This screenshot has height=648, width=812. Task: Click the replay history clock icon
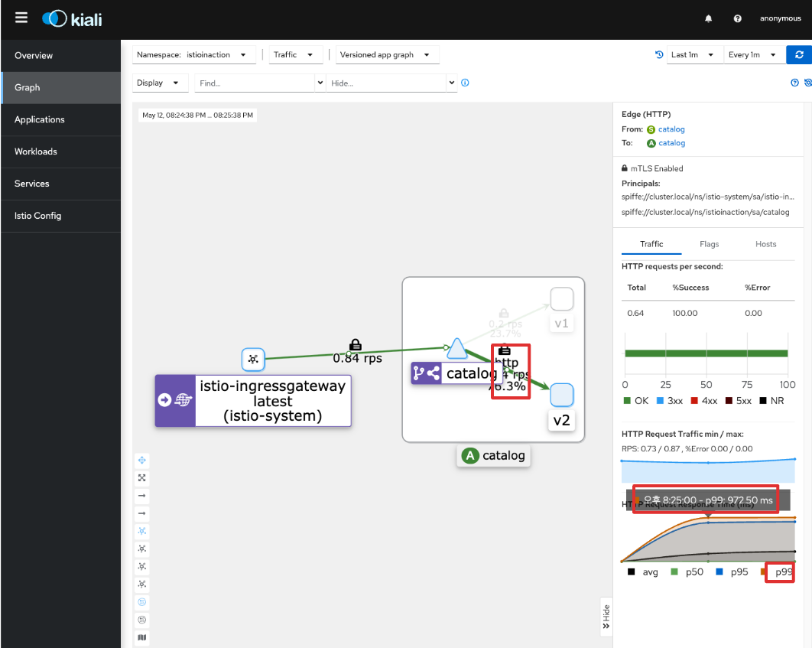(x=659, y=55)
